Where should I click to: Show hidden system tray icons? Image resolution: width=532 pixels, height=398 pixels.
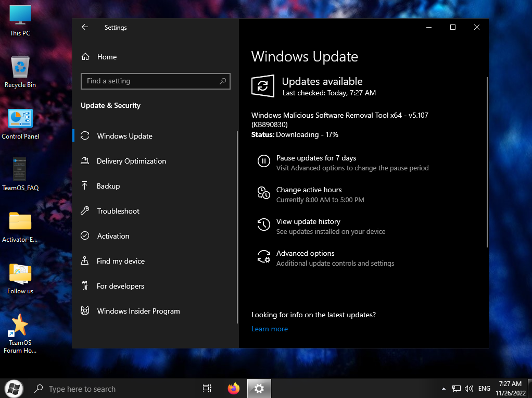(444, 389)
